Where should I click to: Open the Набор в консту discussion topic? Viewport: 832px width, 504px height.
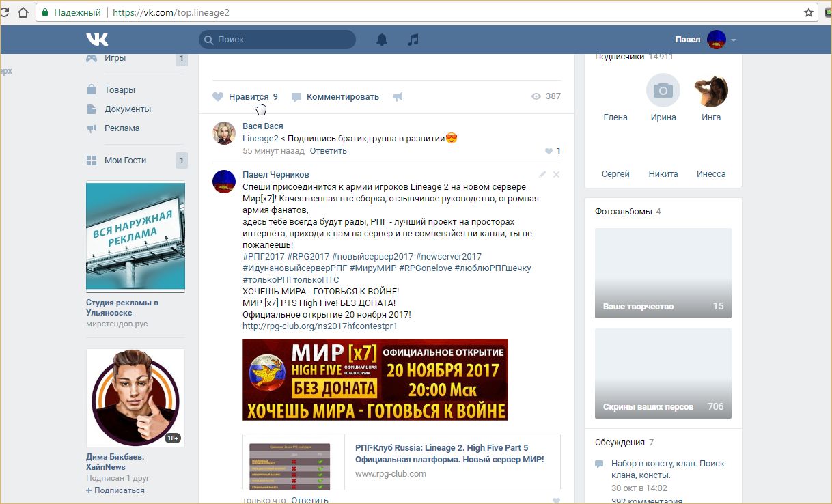[668, 469]
